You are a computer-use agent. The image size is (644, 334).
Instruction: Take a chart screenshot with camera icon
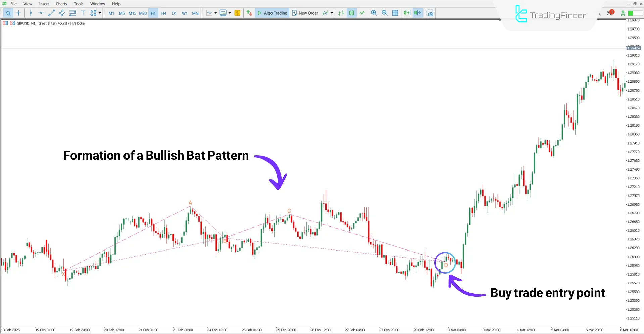click(x=430, y=13)
